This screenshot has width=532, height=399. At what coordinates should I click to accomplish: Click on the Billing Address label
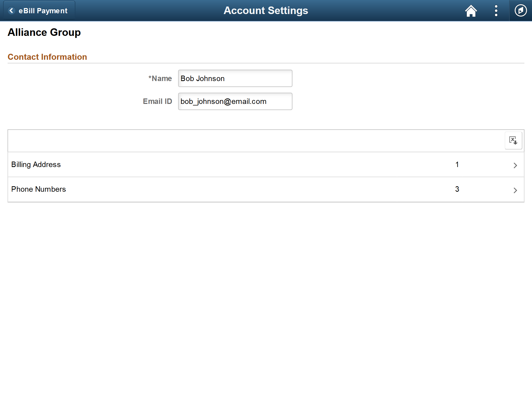pyautogui.click(x=36, y=164)
